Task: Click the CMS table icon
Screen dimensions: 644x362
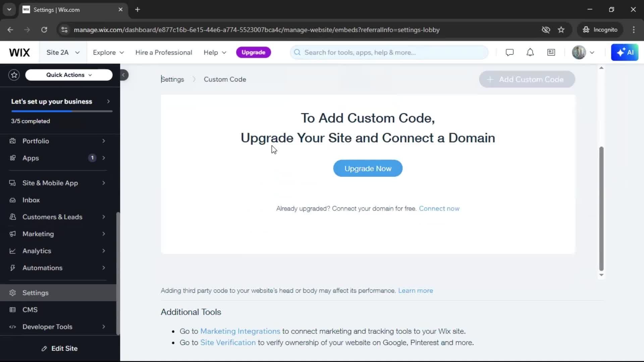Action: (13, 310)
